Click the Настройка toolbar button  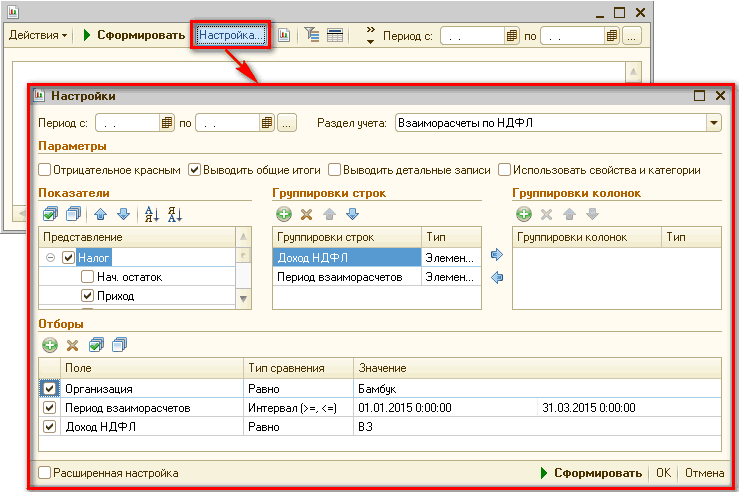[x=231, y=35]
